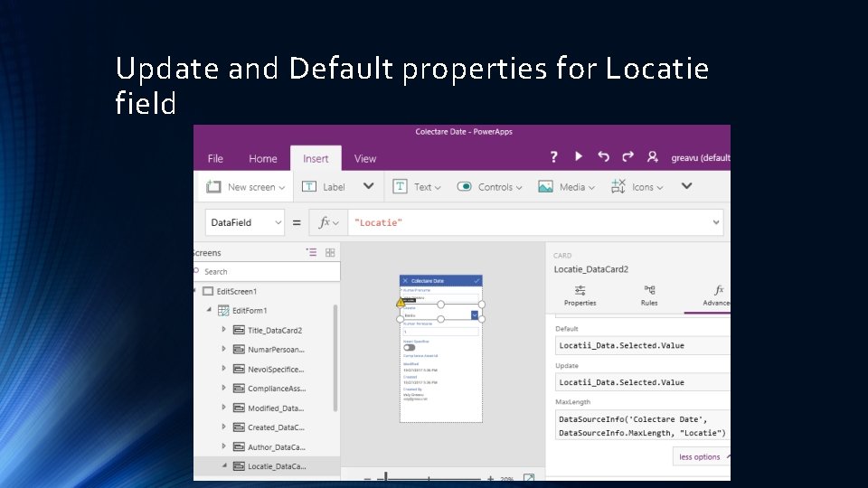This screenshot has height=488, width=868.
Task: Click the Preview app play icon
Action: (x=579, y=156)
